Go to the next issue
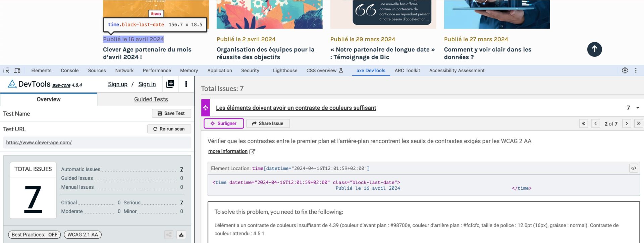 tap(627, 124)
